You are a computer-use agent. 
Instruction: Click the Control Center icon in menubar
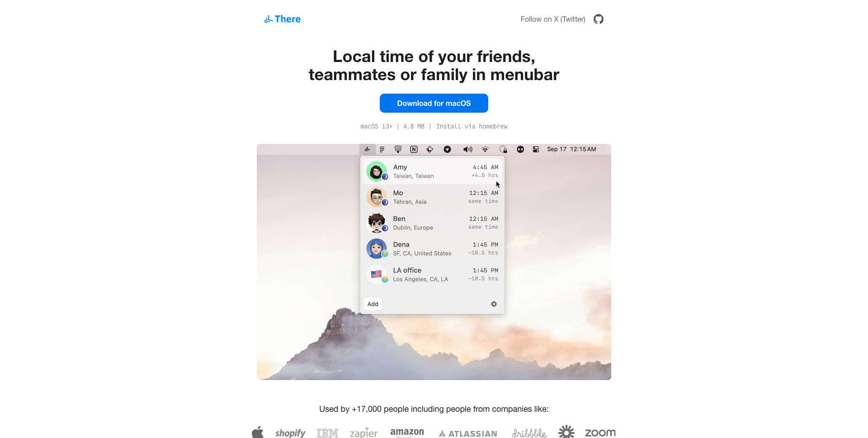tap(536, 149)
